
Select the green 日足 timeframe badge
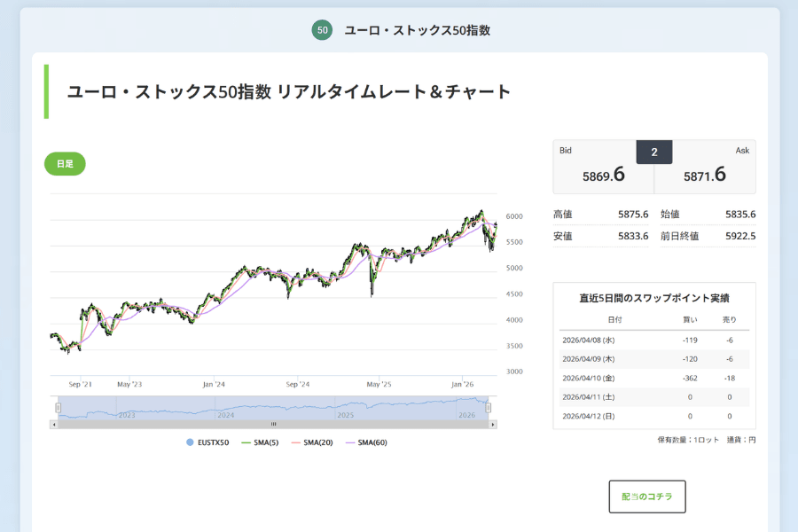[x=65, y=164]
